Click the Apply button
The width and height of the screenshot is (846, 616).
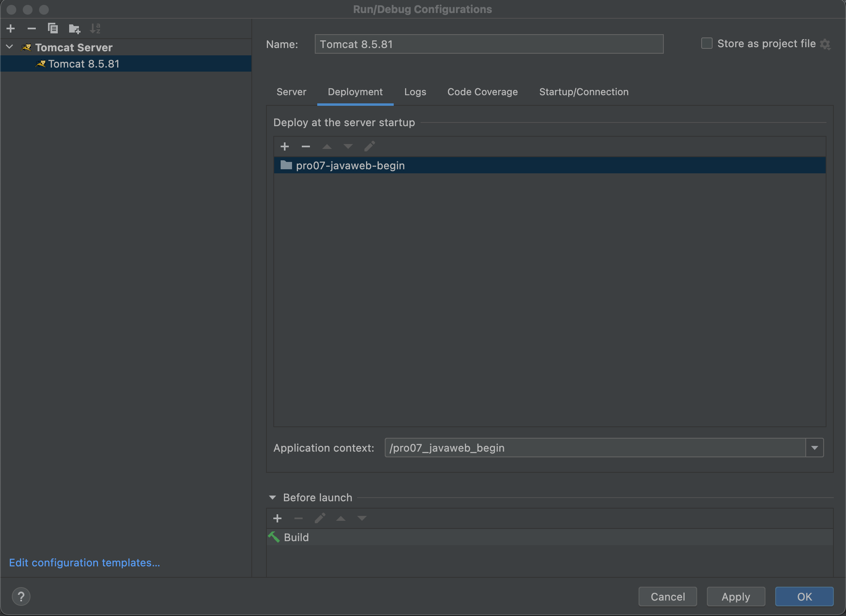736,596
